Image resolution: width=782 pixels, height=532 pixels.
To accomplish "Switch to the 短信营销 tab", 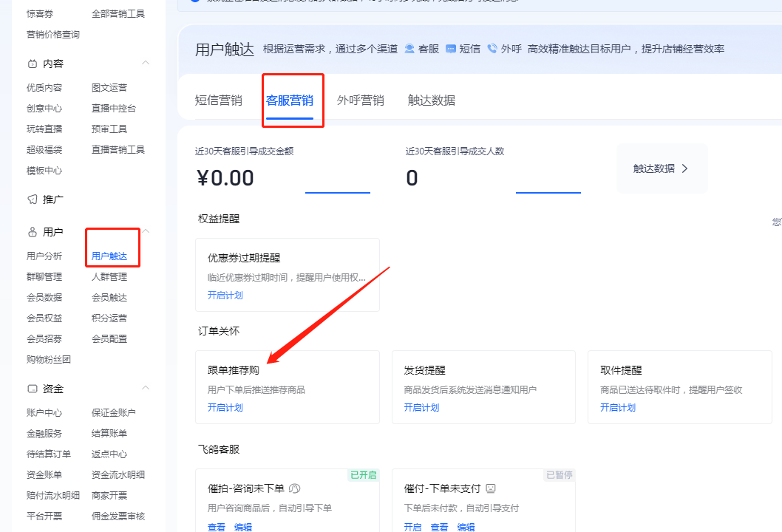I will [x=219, y=100].
